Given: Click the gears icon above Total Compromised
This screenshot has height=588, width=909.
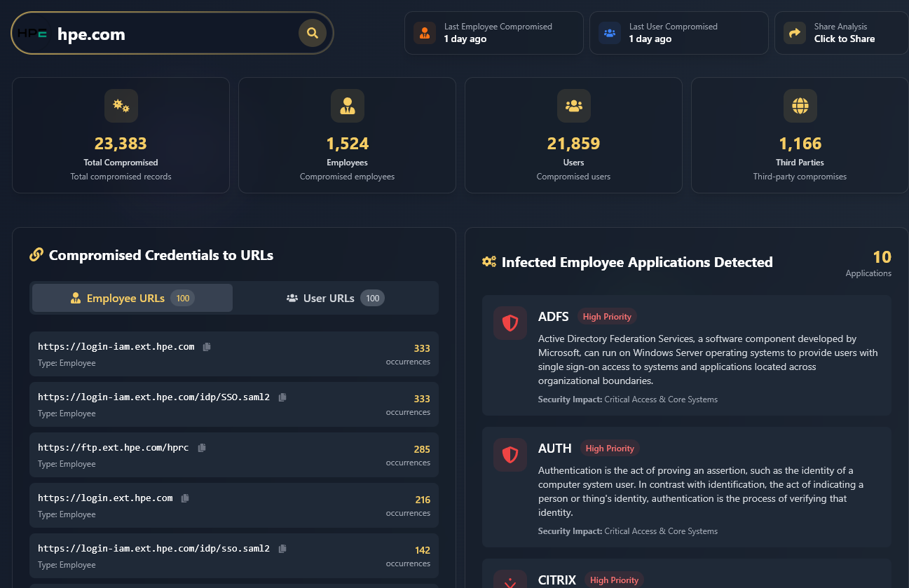Looking at the screenshot, I should point(121,106).
